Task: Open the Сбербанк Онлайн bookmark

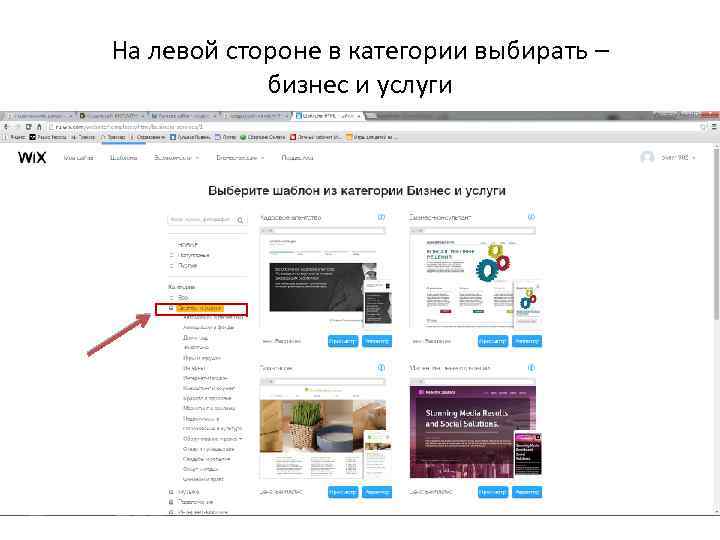Action: pos(263,137)
